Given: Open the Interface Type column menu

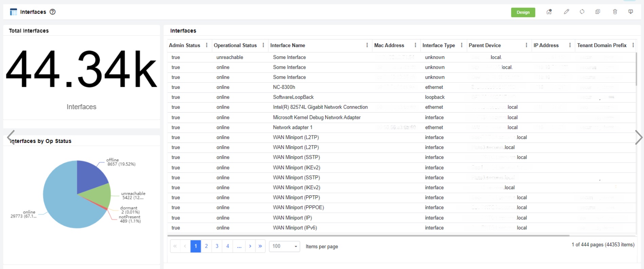Looking at the screenshot, I should (461, 45).
